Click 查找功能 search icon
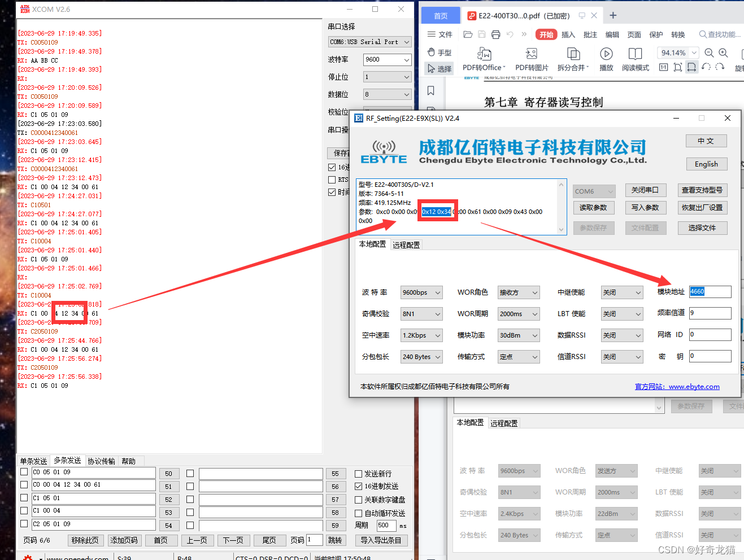 (x=720, y=34)
